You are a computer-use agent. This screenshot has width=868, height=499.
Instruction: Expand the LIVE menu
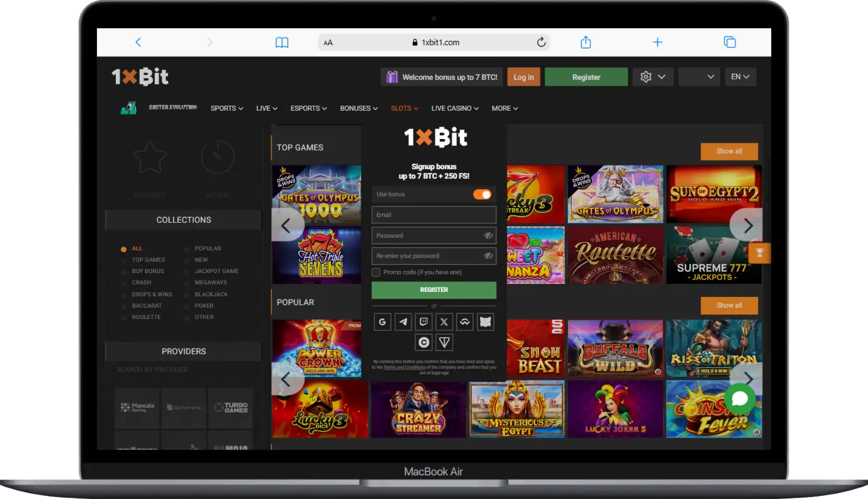point(267,108)
